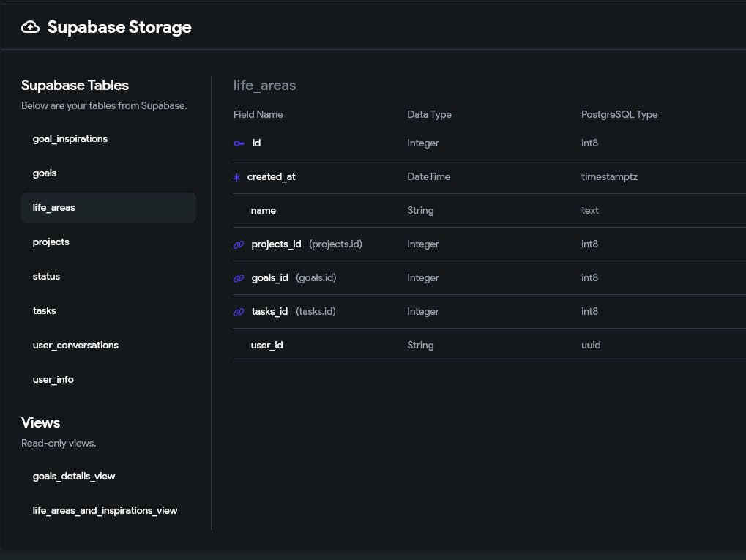Select the goals table in sidebar

click(x=45, y=173)
